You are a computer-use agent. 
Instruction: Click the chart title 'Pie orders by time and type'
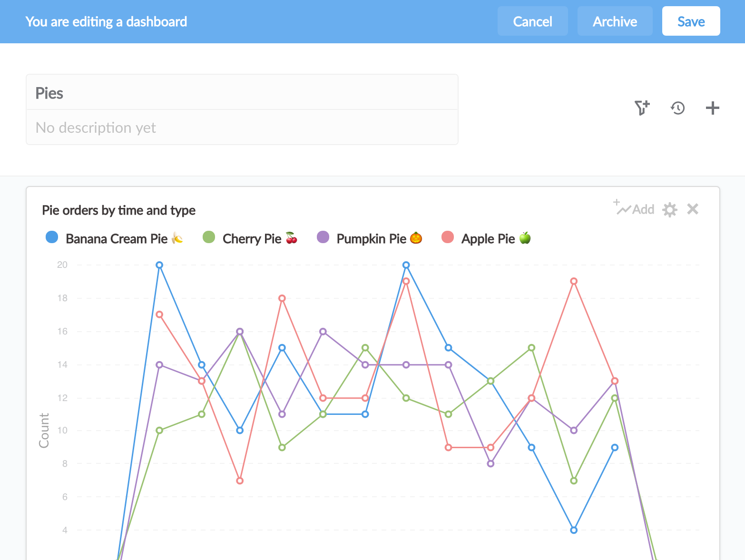click(118, 210)
